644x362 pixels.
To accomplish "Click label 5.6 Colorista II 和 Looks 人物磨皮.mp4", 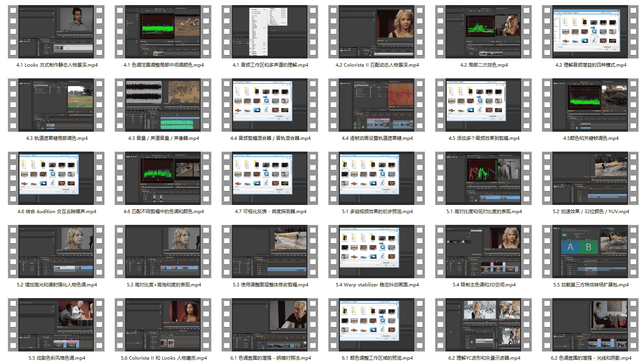I will pyautogui.click(x=163, y=358).
